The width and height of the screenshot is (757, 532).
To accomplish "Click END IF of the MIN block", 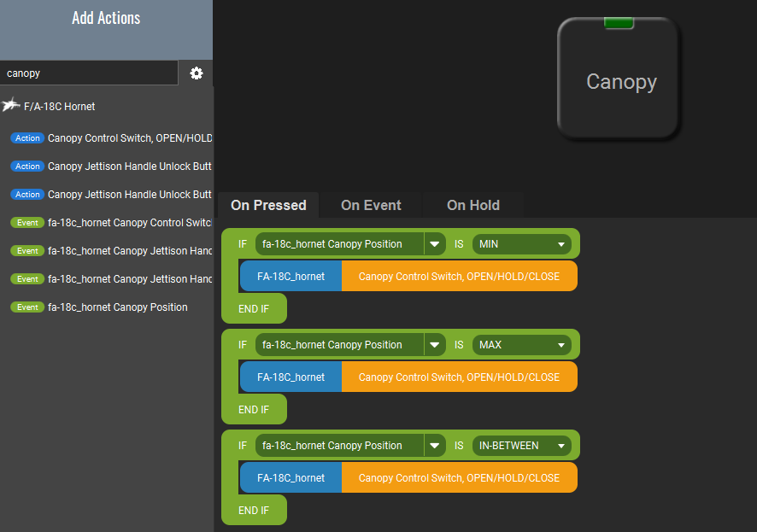I will [x=254, y=309].
